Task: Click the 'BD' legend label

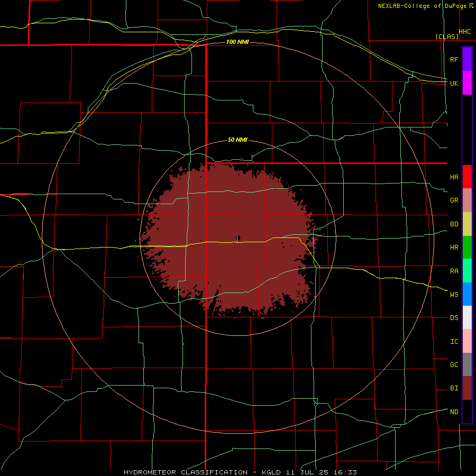Action: pyautogui.click(x=454, y=224)
